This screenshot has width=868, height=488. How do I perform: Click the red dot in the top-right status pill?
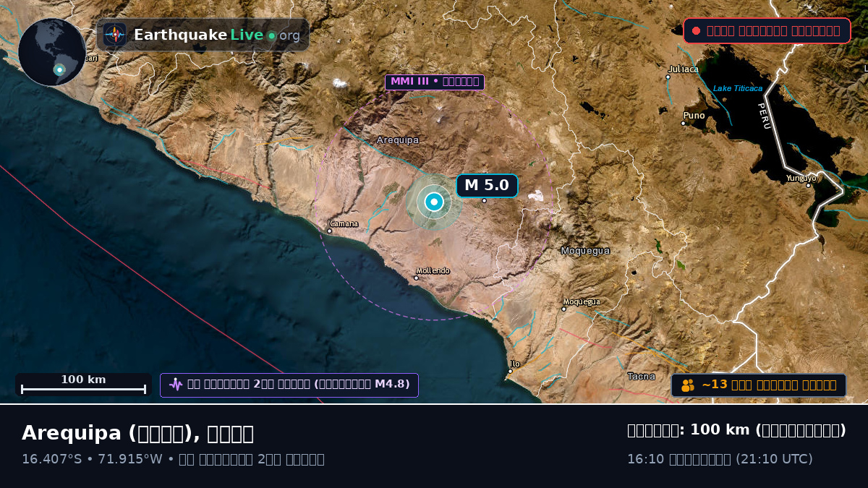(x=696, y=30)
